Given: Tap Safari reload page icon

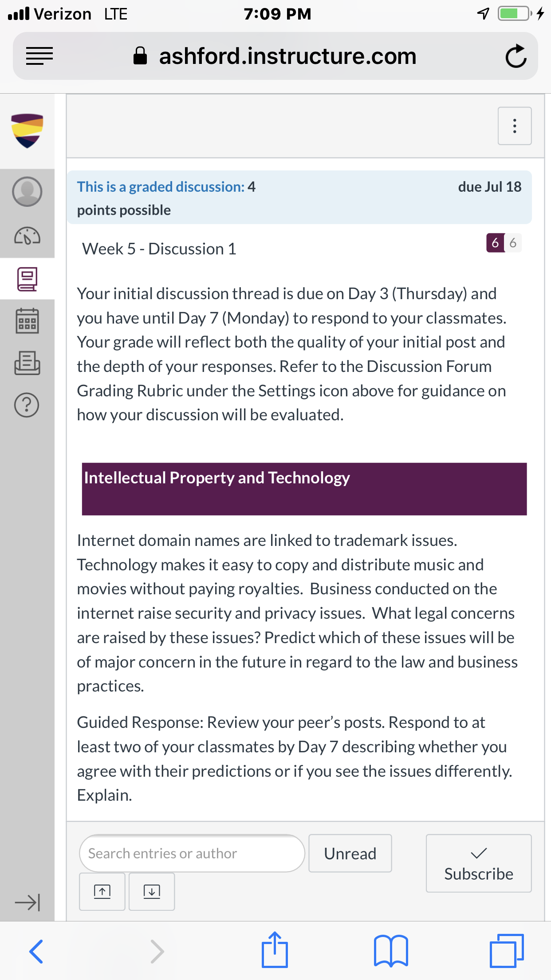Looking at the screenshot, I should tap(516, 56).
